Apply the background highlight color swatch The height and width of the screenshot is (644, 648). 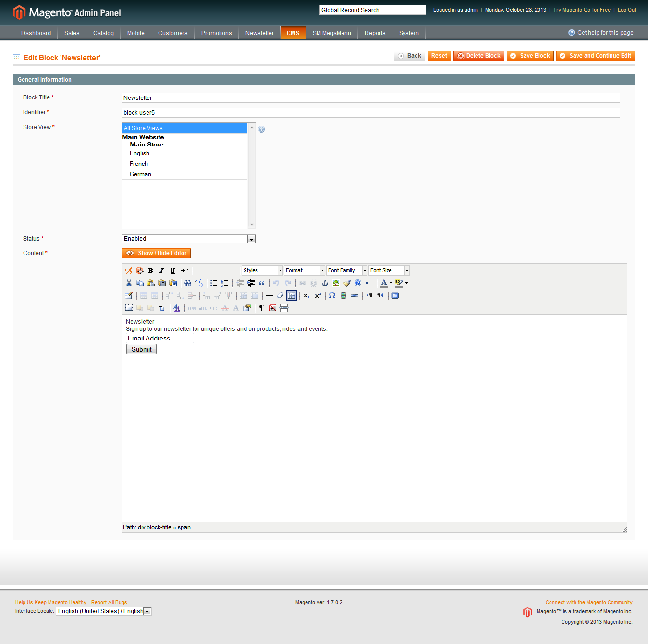point(399,283)
